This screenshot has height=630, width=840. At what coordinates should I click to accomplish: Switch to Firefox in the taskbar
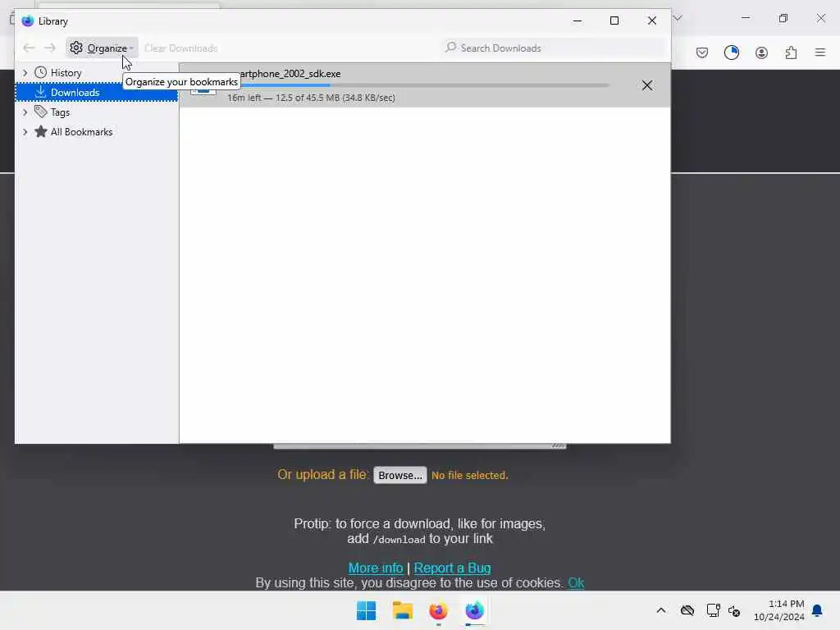438,610
